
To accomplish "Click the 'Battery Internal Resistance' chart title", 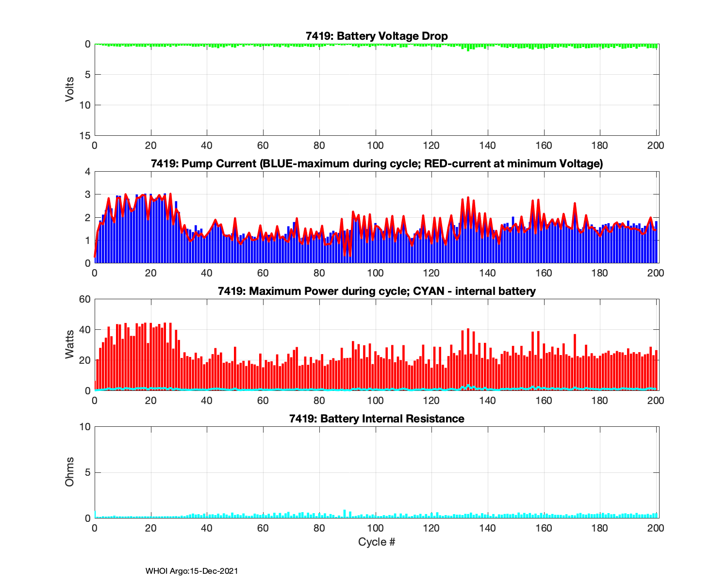I will [x=377, y=419].
